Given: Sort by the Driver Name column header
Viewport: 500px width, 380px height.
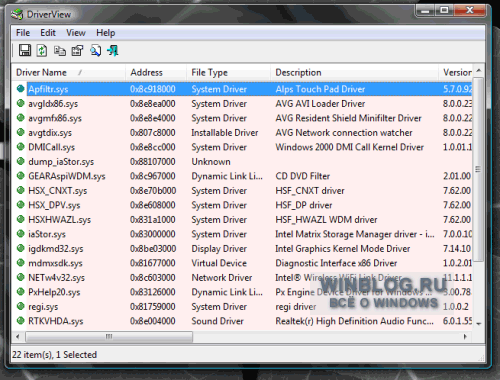Looking at the screenshot, I should 68,72.
